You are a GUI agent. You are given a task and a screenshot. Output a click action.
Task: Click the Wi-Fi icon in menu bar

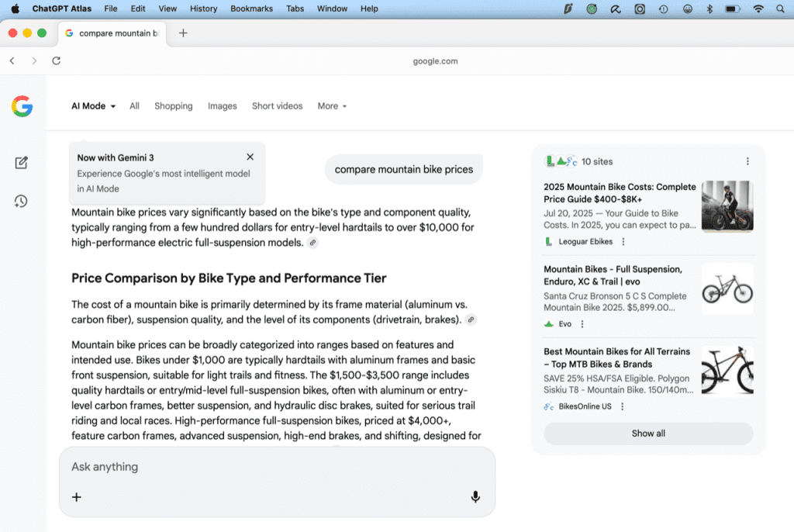click(x=758, y=9)
